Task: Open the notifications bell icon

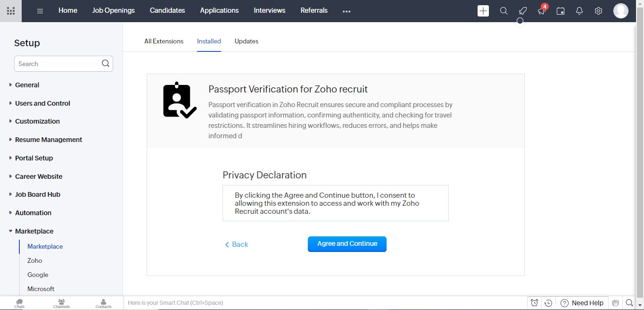Action: (579, 11)
